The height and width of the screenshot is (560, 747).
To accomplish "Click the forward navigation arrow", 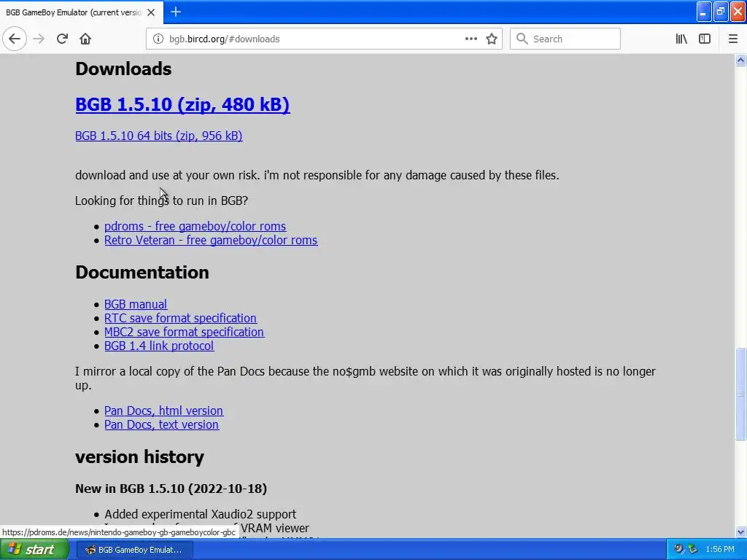I will tap(39, 39).
